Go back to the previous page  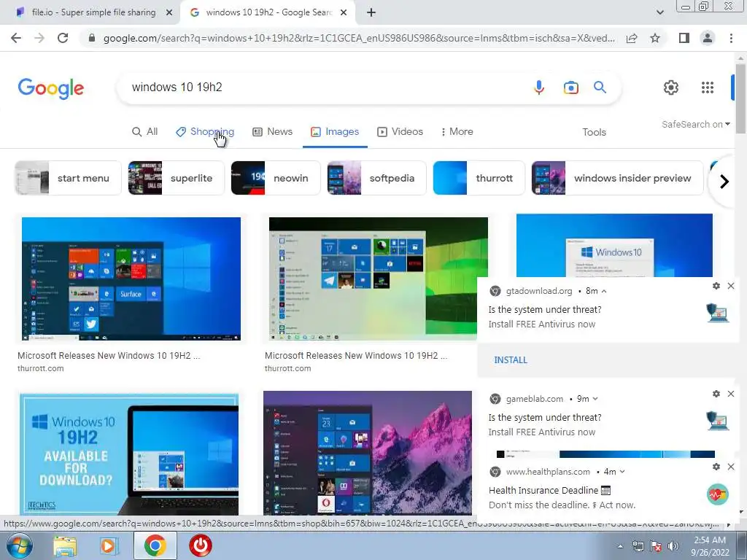coord(16,38)
